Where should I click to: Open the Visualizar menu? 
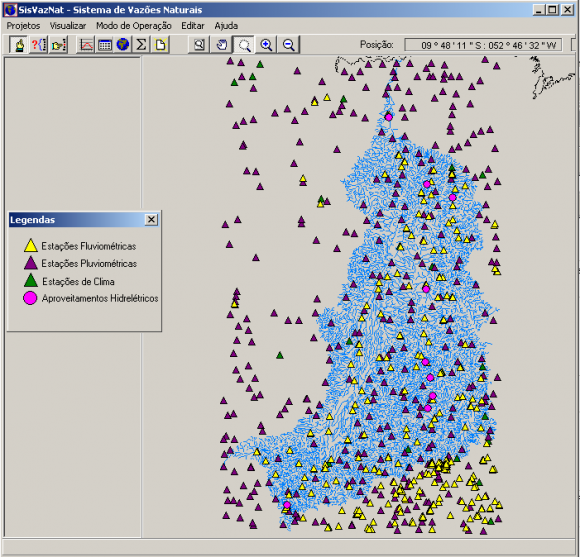(x=68, y=26)
